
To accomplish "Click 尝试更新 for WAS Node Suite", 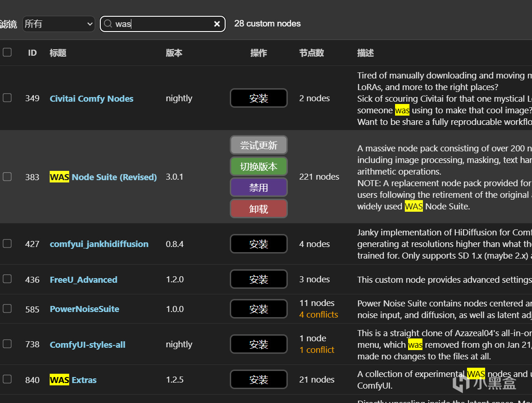I will (x=259, y=145).
